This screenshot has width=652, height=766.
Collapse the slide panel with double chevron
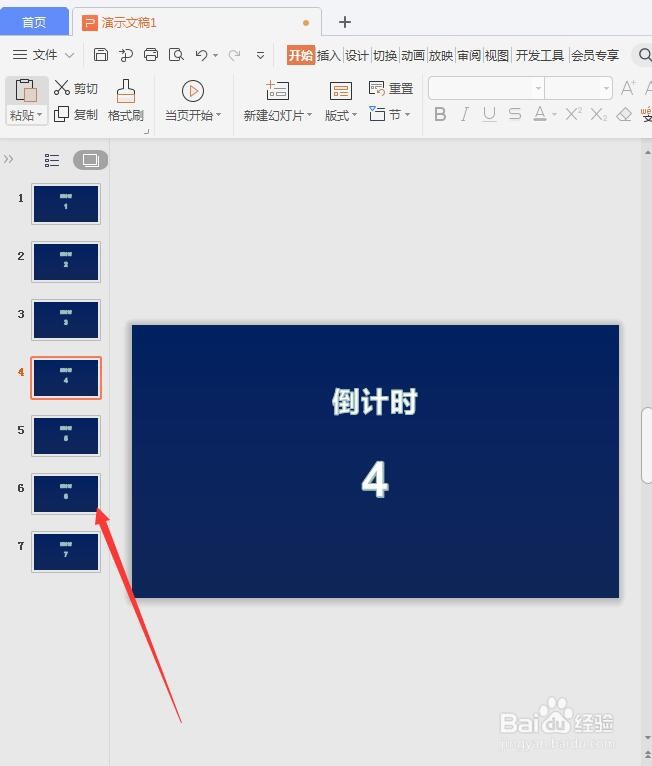pyautogui.click(x=8, y=159)
